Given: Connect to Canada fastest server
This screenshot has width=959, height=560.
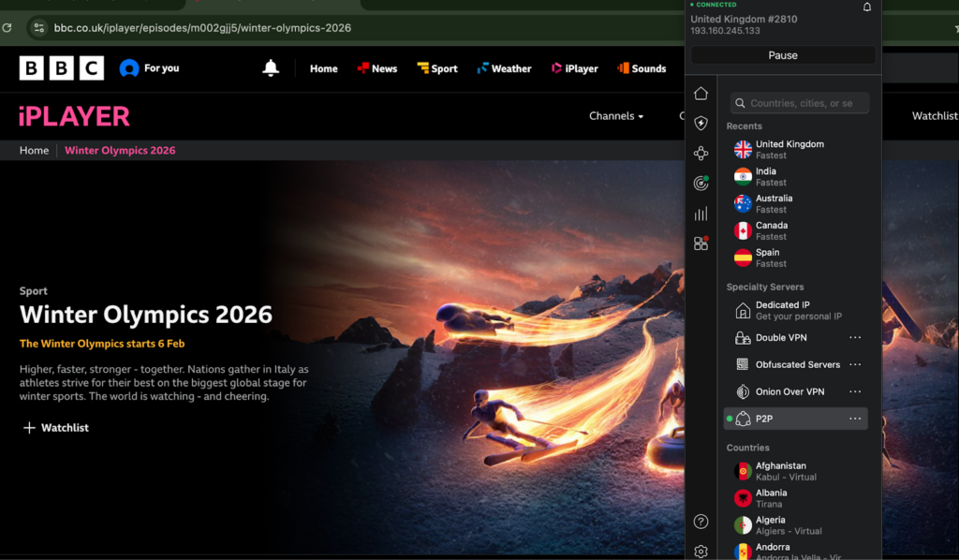Looking at the screenshot, I should tap(795, 230).
